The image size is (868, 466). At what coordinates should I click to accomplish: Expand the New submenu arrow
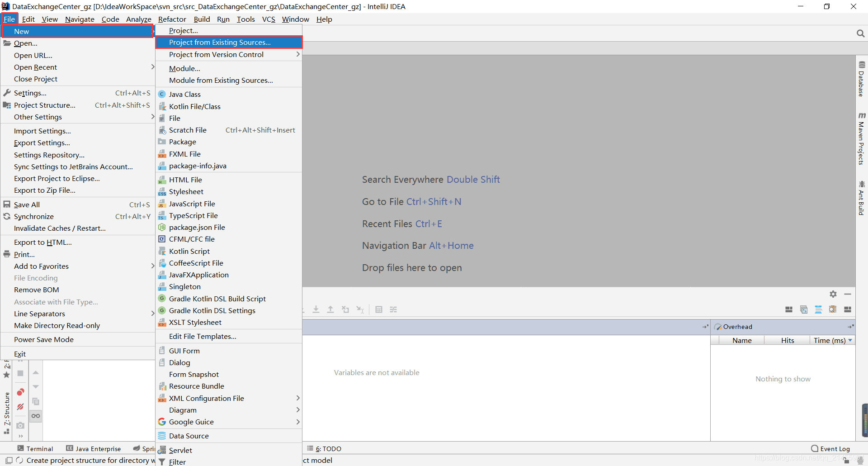(153, 31)
